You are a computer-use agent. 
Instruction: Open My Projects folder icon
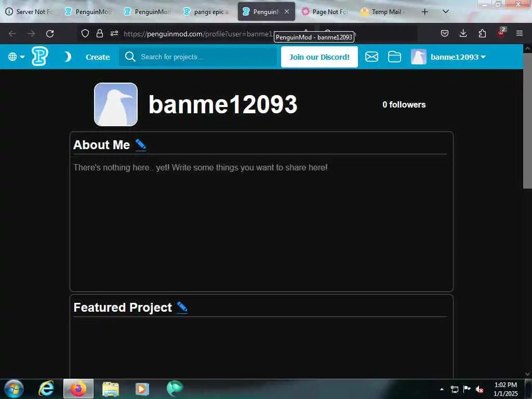(x=394, y=57)
